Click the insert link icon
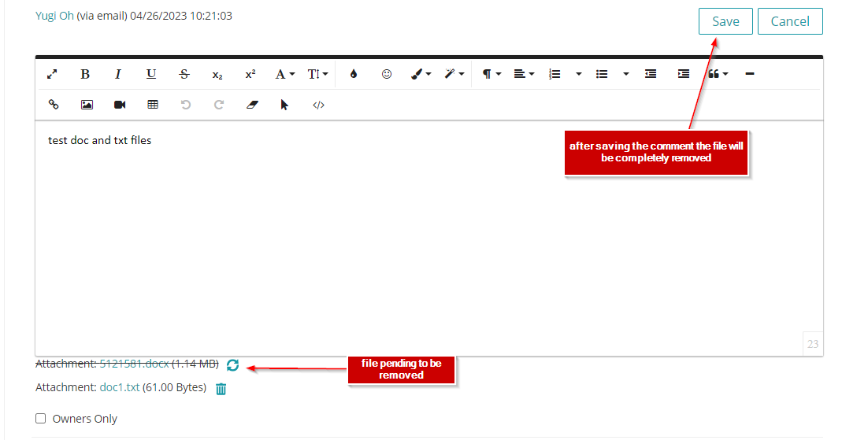Screen dimensions: 868x440 (54, 105)
